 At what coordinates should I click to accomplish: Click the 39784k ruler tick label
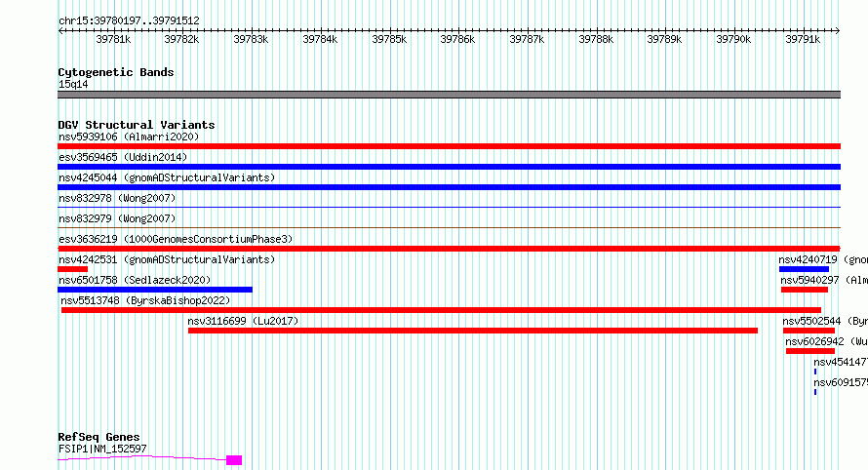[x=320, y=40]
